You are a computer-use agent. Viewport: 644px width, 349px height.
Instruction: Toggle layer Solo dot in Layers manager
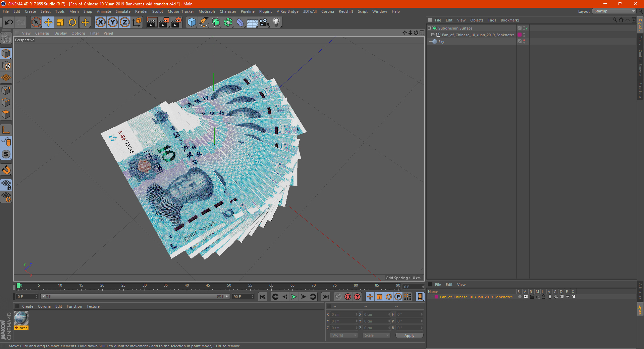[520, 297]
